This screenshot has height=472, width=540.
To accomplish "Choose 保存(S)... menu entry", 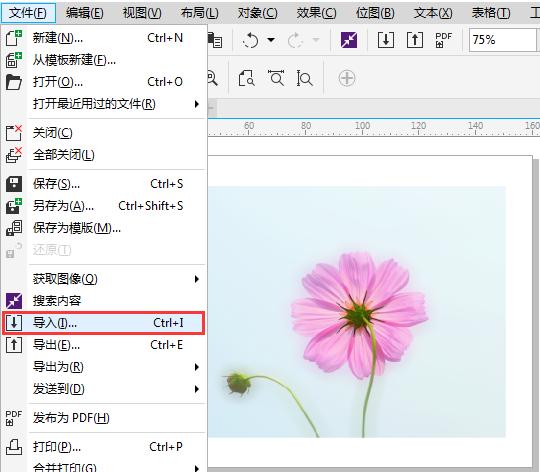I will click(x=104, y=184).
